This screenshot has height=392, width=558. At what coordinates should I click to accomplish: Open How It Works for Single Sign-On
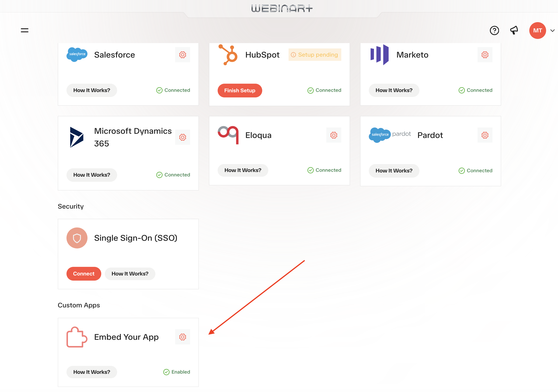click(130, 274)
